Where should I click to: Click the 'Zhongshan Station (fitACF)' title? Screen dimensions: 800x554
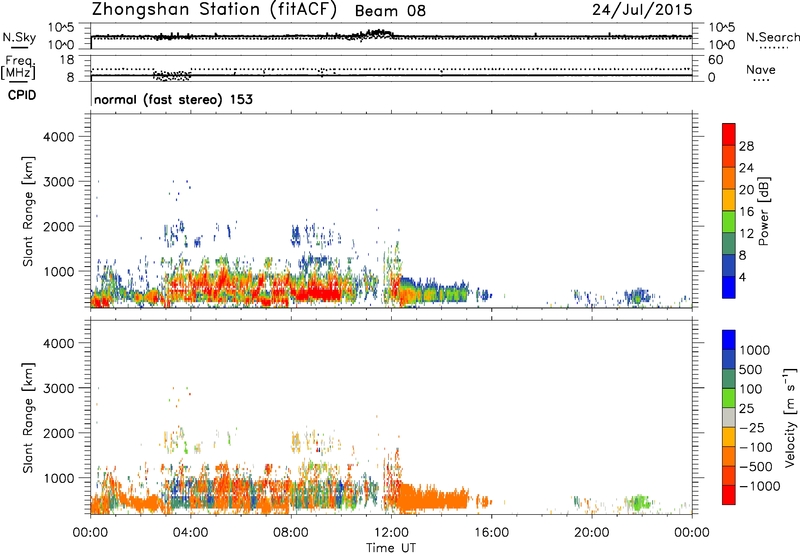click(x=214, y=10)
